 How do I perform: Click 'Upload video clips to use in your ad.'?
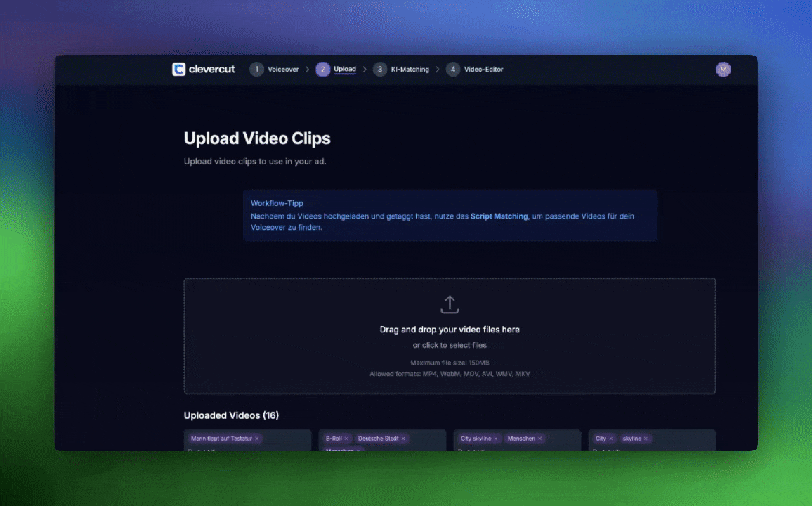click(x=255, y=161)
